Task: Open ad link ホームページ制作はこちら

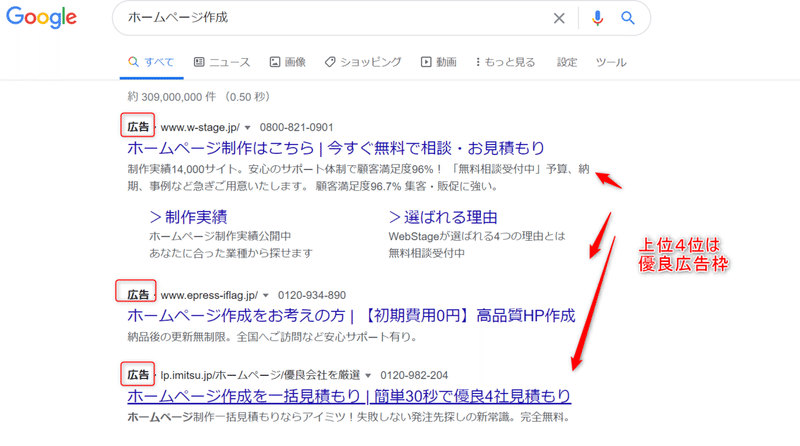Action: pyautogui.click(x=336, y=148)
